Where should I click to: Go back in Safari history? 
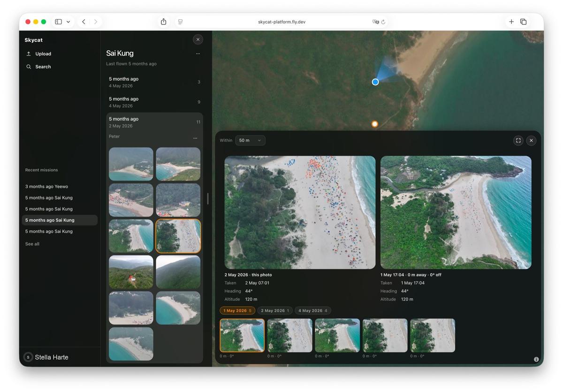click(x=84, y=22)
